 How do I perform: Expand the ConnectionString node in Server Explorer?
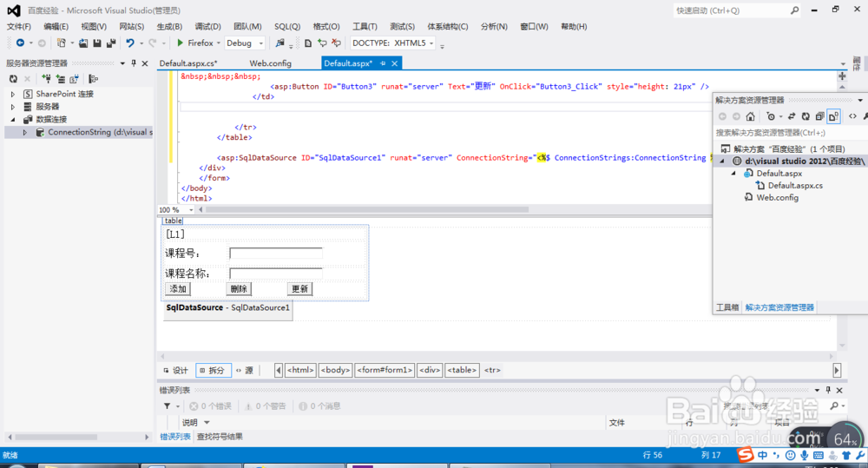[x=24, y=132]
